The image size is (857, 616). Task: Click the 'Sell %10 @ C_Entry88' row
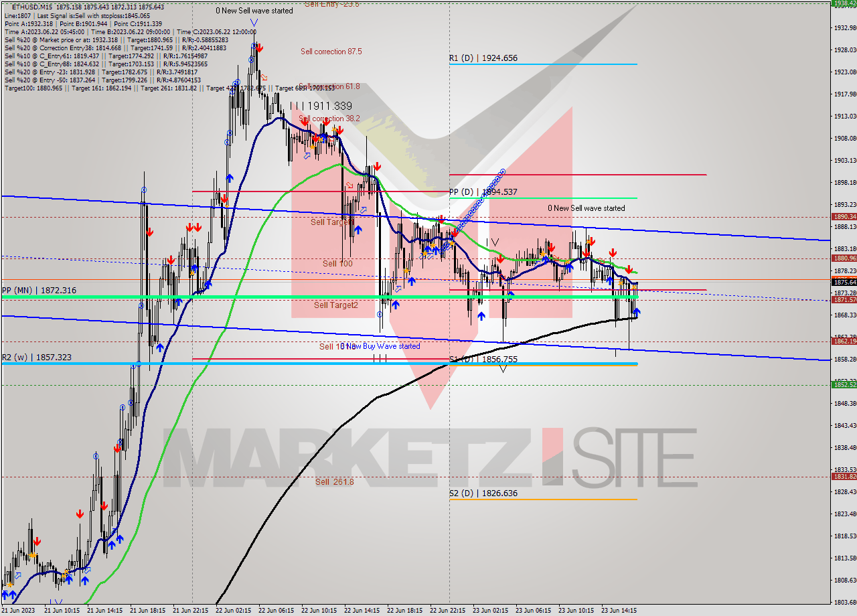pyautogui.click(x=106, y=64)
